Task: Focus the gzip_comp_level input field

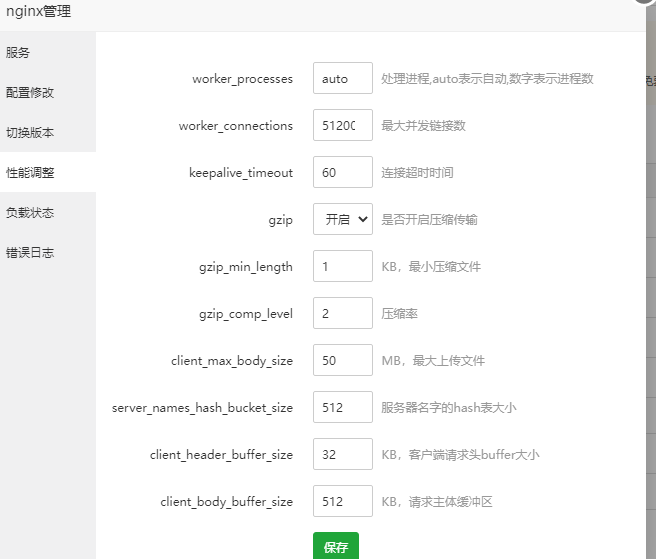Action: click(343, 313)
